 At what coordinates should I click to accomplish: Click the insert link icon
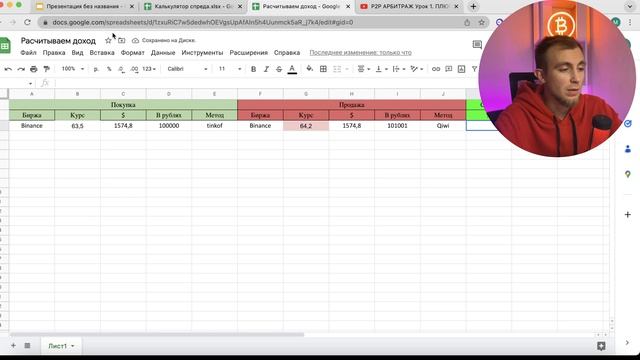[436, 69]
